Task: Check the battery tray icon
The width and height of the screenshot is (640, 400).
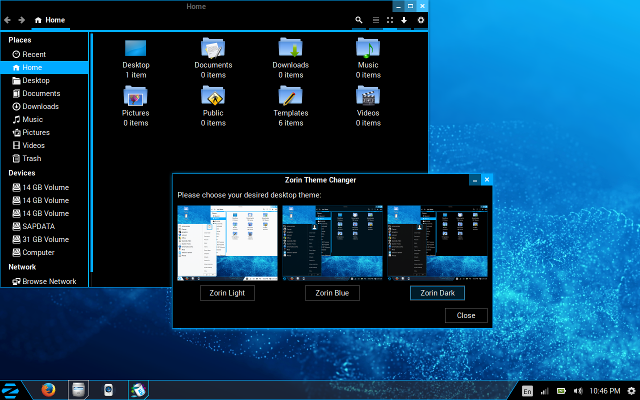Action: tap(562, 391)
